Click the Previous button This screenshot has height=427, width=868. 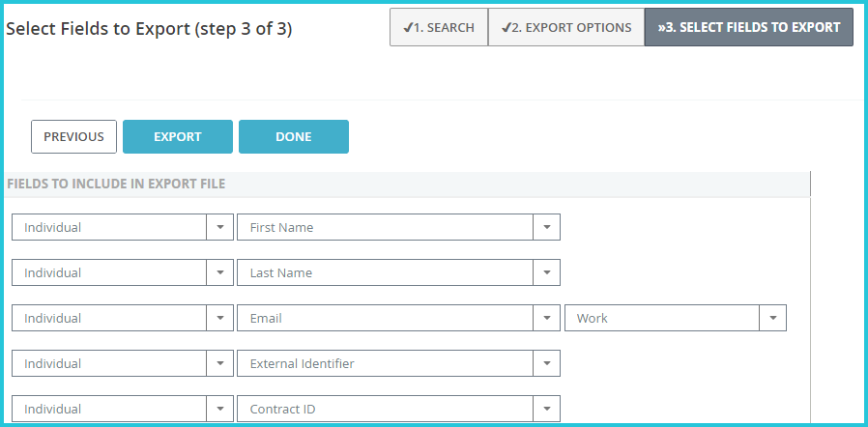pyautogui.click(x=73, y=136)
